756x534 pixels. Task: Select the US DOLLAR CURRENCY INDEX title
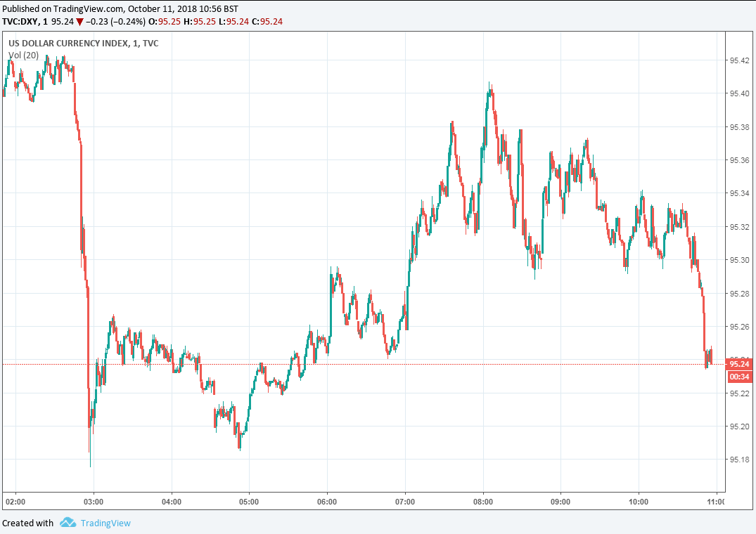tap(68, 44)
